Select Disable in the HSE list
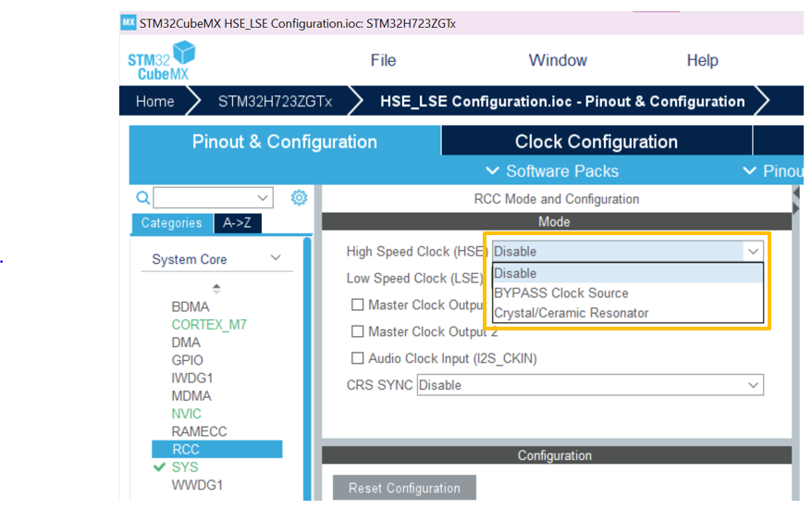 point(628,273)
